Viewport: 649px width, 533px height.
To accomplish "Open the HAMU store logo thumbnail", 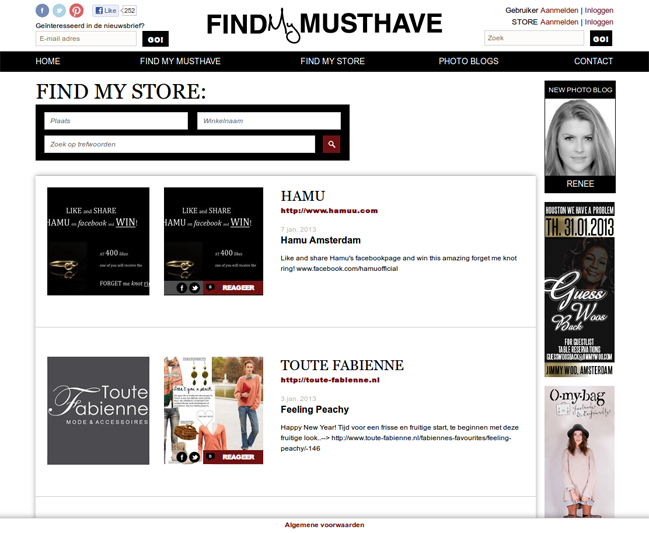I will pos(98,241).
